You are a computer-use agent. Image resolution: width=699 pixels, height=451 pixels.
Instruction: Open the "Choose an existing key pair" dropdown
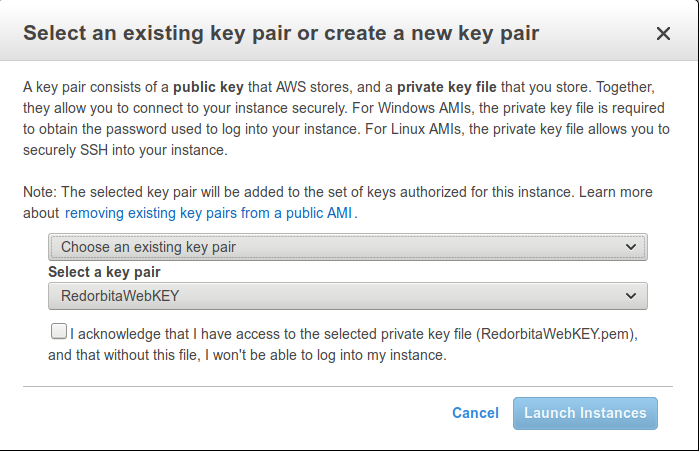(x=347, y=246)
